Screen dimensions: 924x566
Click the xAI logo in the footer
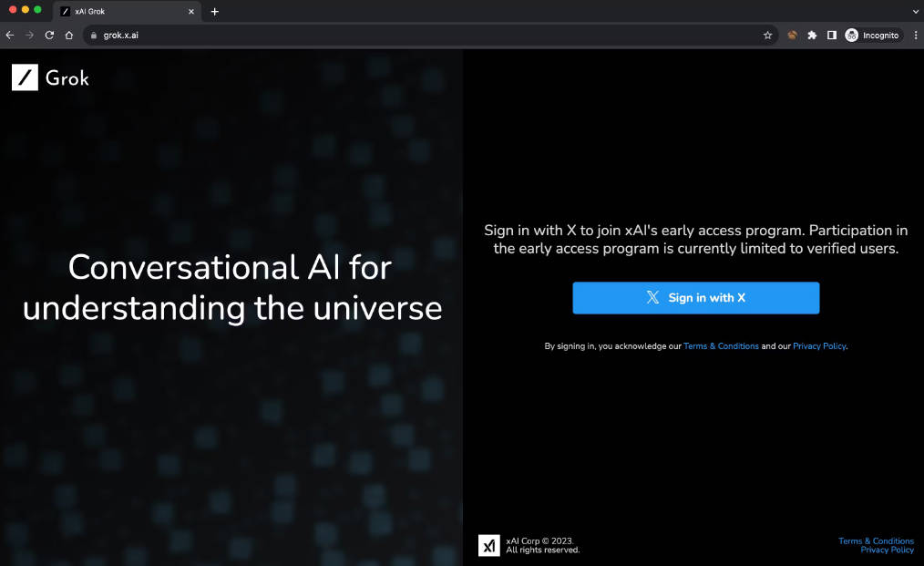pyautogui.click(x=491, y=544)
